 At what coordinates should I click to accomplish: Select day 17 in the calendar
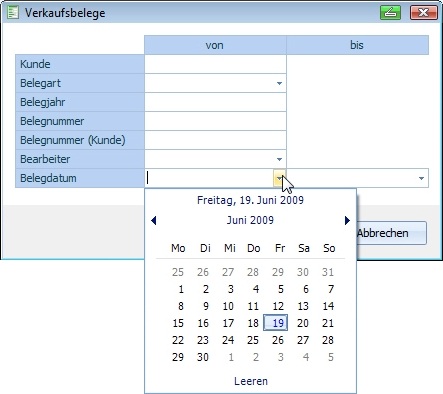(228, 323)
